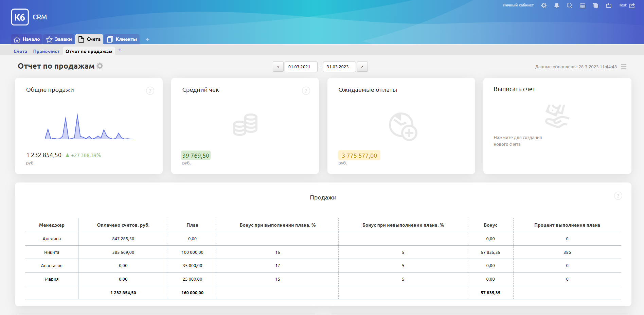644x315 pixels.
Task: Open the Клиенты tab
Action: (122, 39)
